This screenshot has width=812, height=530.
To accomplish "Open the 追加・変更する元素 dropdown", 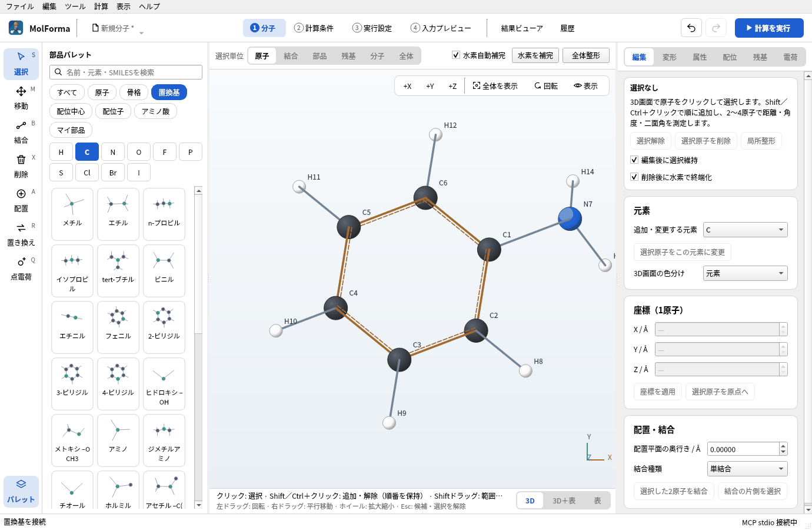I will [746, 230].
